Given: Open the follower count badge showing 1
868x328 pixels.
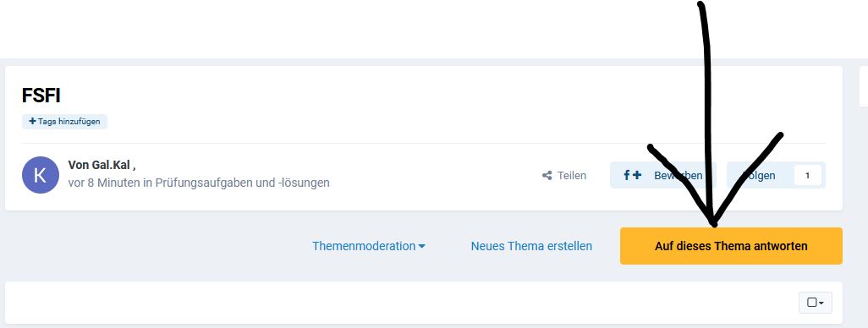Looking at the screenshot, I should [x=807, y=175].
